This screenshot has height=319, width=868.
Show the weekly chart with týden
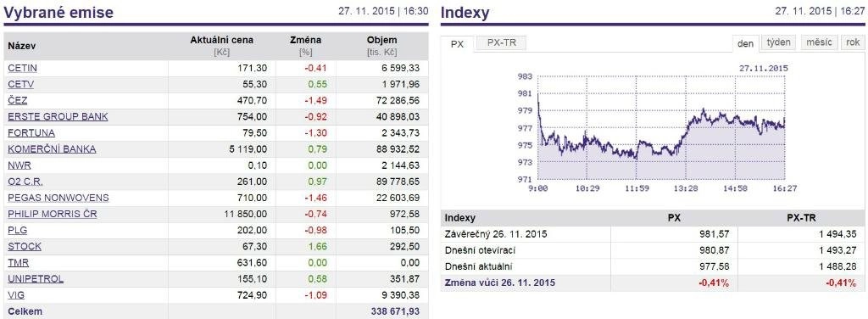pos(780,42)
